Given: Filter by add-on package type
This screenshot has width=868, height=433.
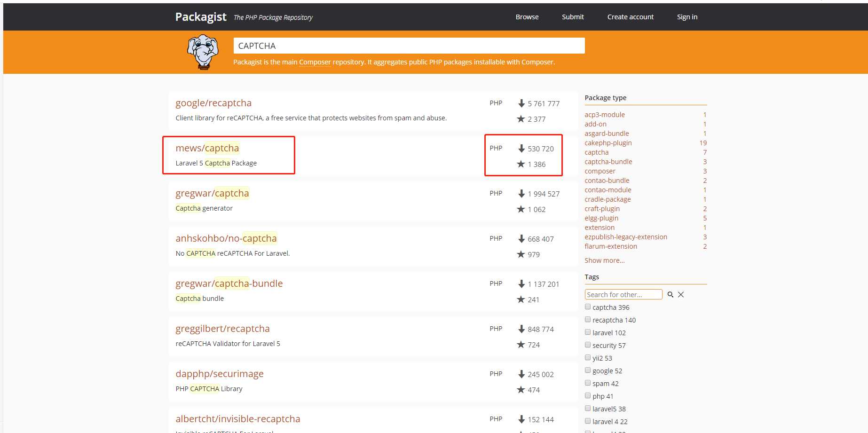Looking at the screenshot, I should click(x=595, y=124).
